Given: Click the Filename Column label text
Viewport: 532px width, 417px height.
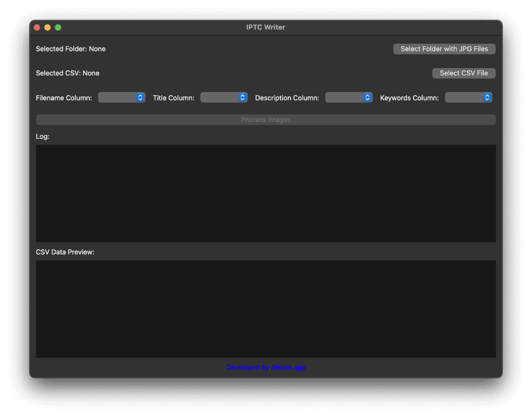Looking at the screenshot, I should pyautogui.click(x=64, y=98).
